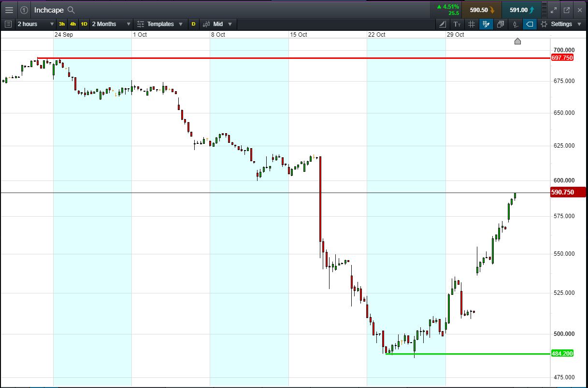Select the 3h timeframe
The image size is (588, 388).
61,24
